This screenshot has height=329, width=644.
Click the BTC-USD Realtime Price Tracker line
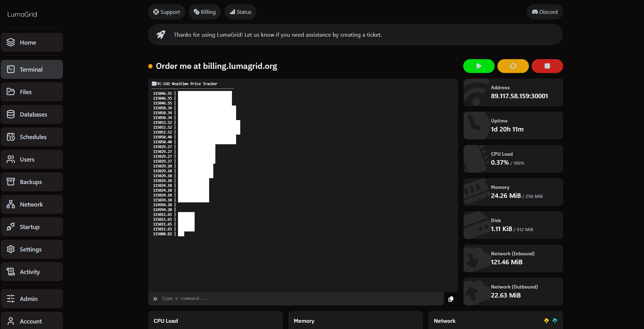pos(185,84)
